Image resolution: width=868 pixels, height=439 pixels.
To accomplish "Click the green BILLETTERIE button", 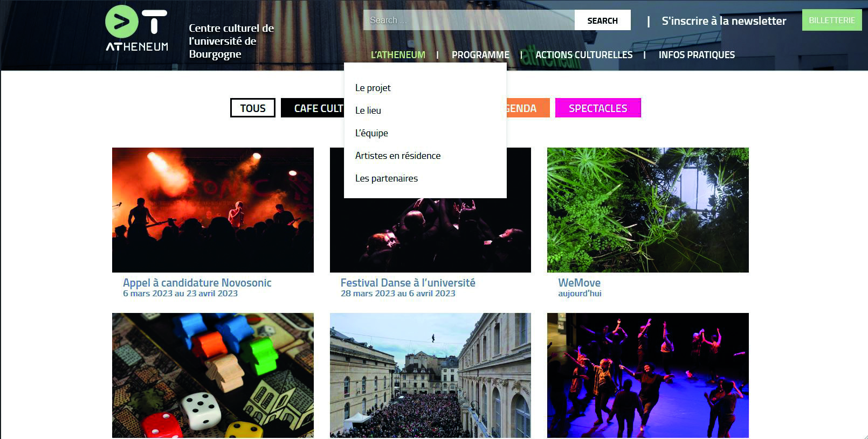I will (x=831, y=20).
